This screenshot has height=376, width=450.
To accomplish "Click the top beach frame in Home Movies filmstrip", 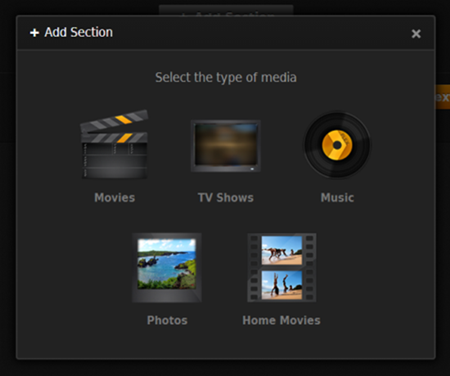I will coord(282,250).
